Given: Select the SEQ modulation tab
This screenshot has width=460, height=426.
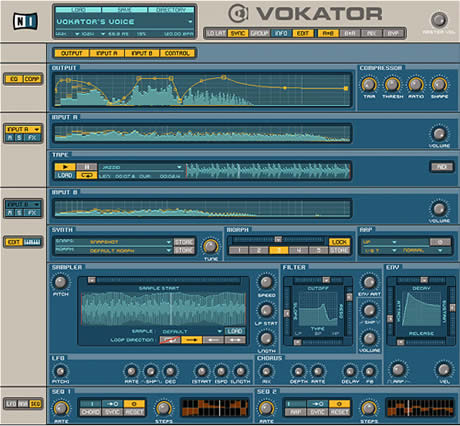Looking at the screenshot, I should 35,404.
